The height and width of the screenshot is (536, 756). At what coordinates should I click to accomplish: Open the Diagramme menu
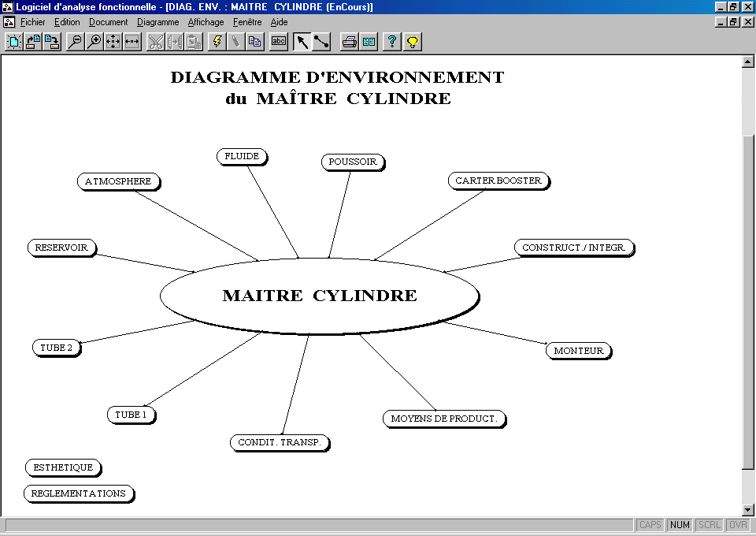click(158, 22)
